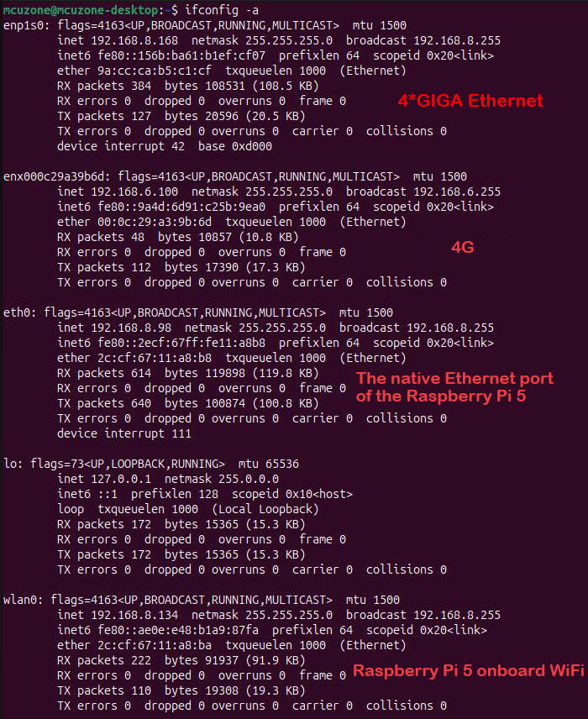The image size is (588, 719).
Task: Click the IP address 192.168.8.98
Action: pos(131,328)
